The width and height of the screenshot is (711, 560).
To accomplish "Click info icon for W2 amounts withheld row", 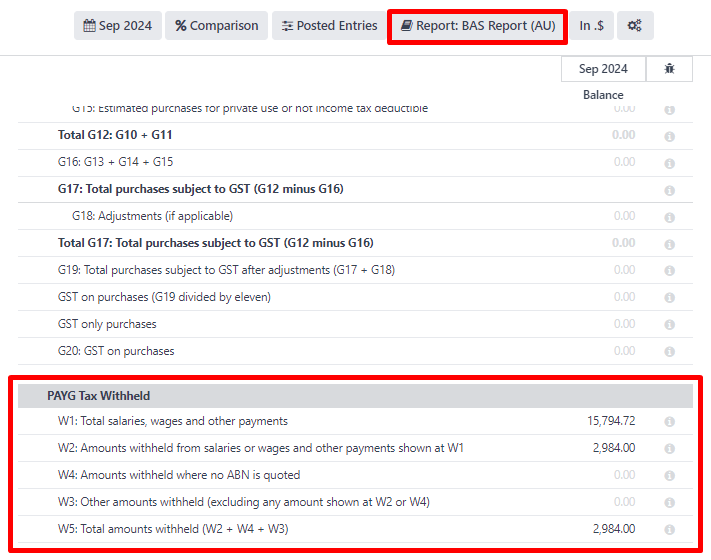I will click(x=669, y=449).
